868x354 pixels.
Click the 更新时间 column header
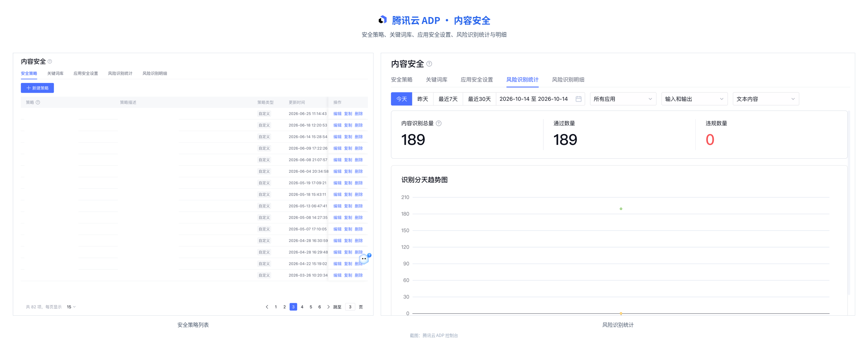[296, 102]
